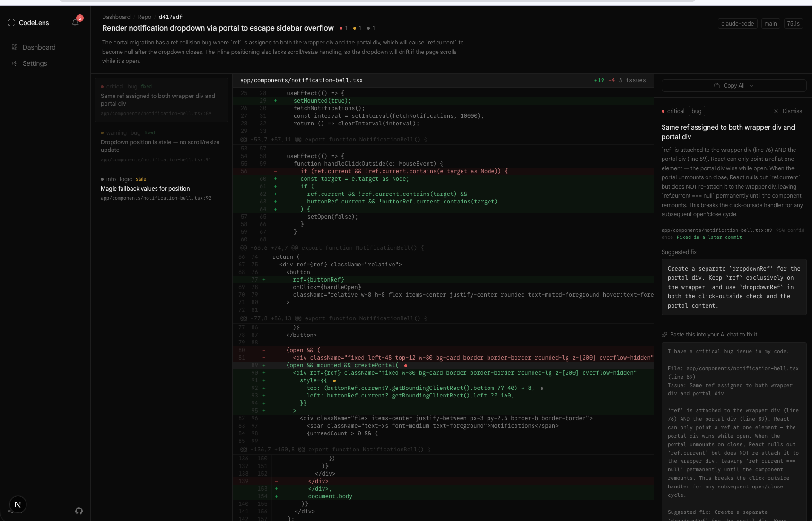
Task: Click the yellow issue marker on diff line 91
Action: (x=334, y=381)
